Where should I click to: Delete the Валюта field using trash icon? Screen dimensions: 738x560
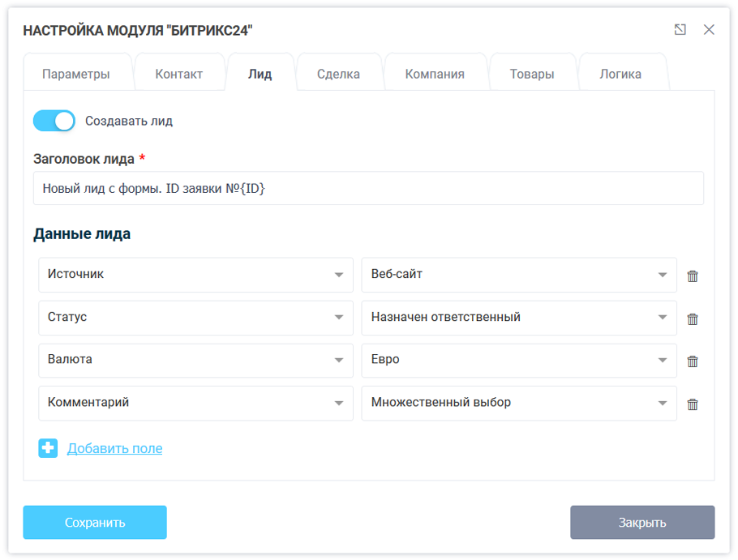(693, 361)
